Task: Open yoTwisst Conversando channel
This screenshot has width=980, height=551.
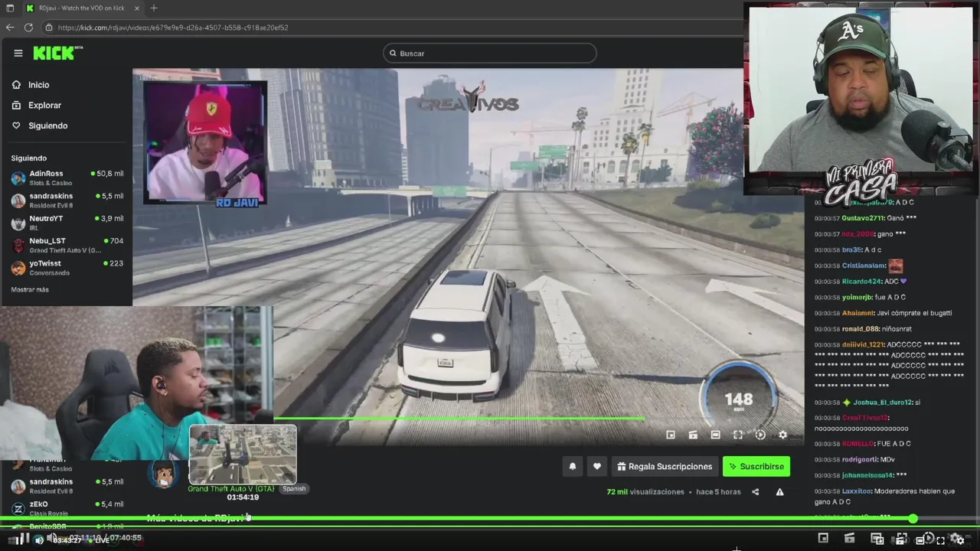Action: click(x=67, y=267)
